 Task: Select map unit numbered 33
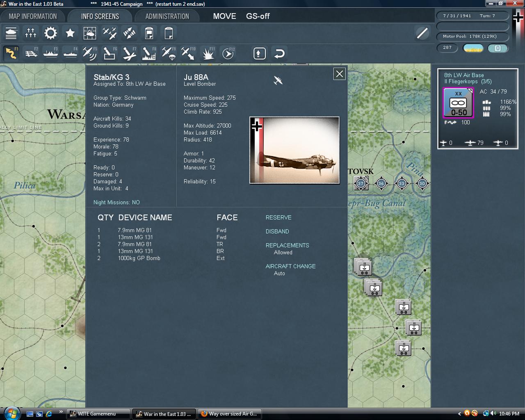pos(402,183)
